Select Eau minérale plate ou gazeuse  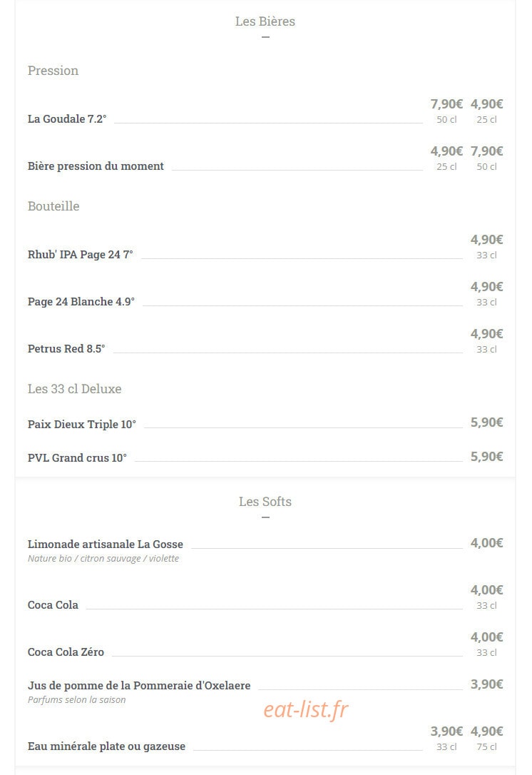tap(107, 746)
